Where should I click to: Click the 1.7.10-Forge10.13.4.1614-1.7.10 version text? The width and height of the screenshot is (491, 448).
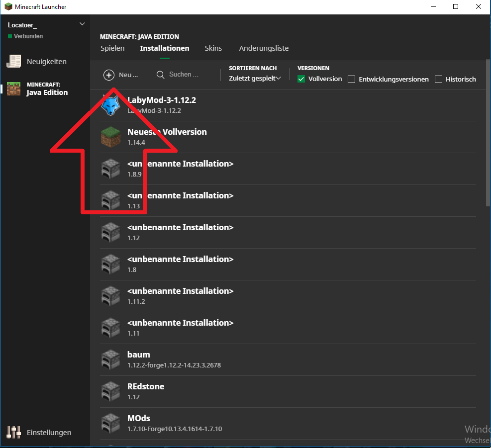tap(175, 429)
